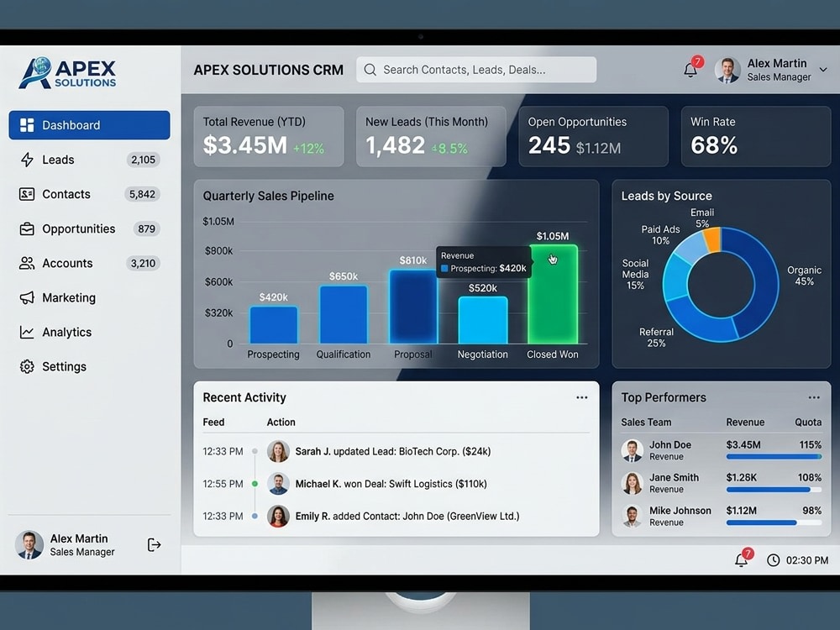Click Mike Johnson avatar in Top Performers
This screenshot has width=840, height=630.
pyautogui.click(x=633, y=516)
